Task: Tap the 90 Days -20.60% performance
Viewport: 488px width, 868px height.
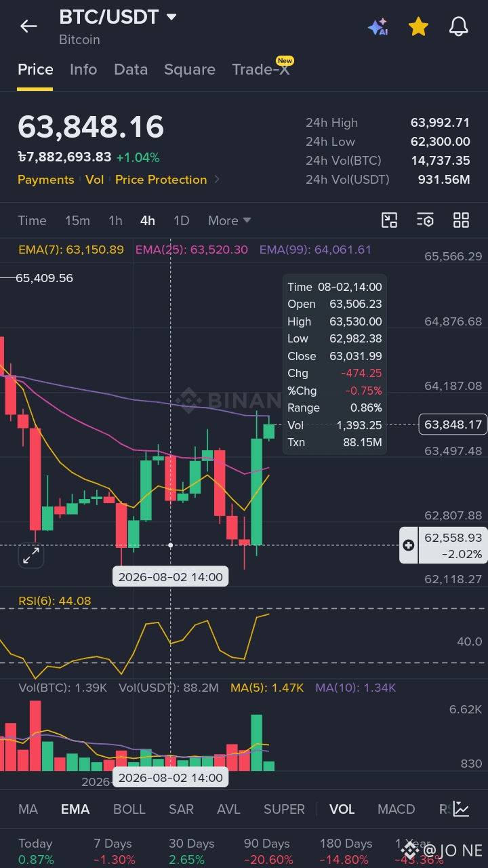Action: click(268, 852)
